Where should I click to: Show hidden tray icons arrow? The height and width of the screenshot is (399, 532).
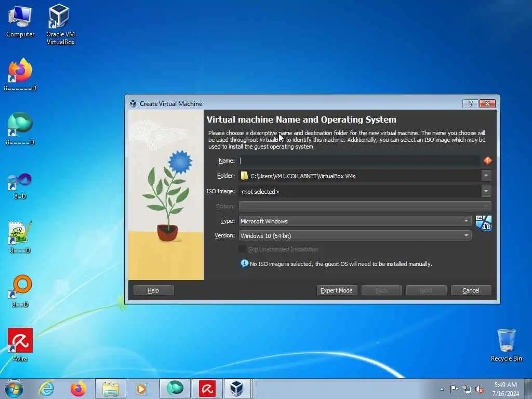pos(442,389)
